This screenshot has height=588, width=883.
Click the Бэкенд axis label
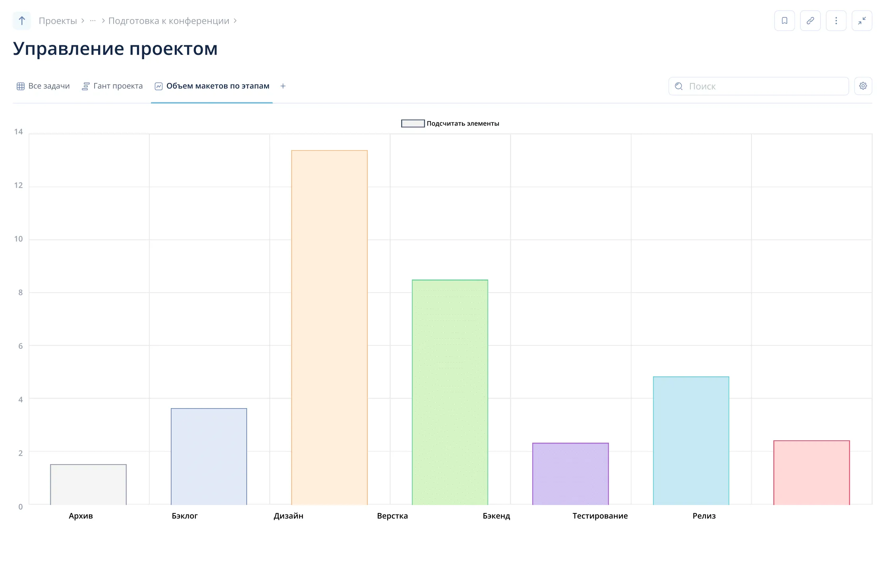coord(497,516)
